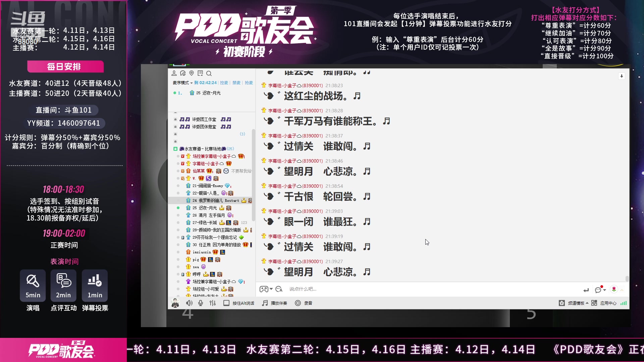
Task: Click the flower gift icon
Action: (614, 289)
